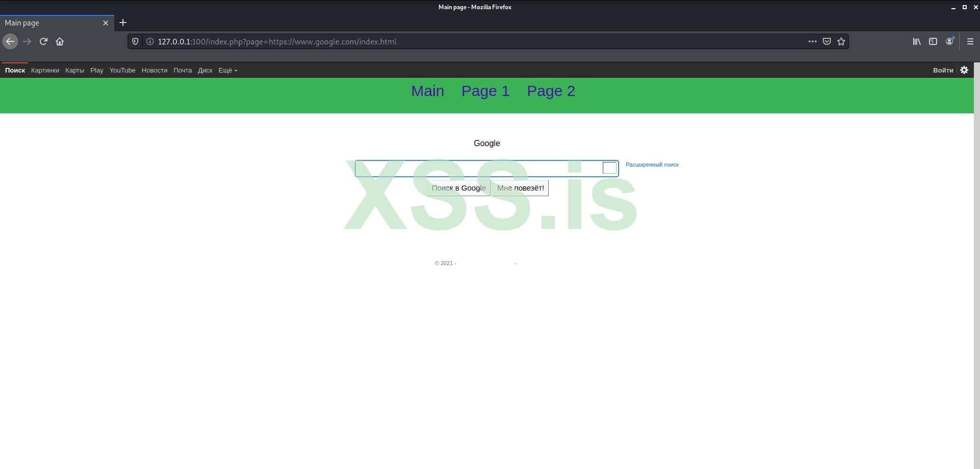Image resolution: width=980 pixels, height=469 pixels.
Task: Maximize the Firefox window
Action: tap(964, 7)
